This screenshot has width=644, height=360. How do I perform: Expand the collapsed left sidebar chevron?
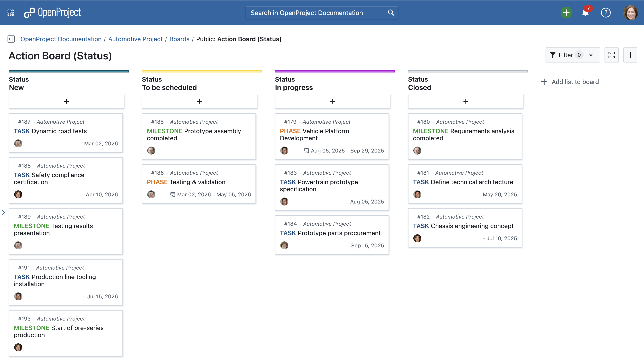pos(4,212)
